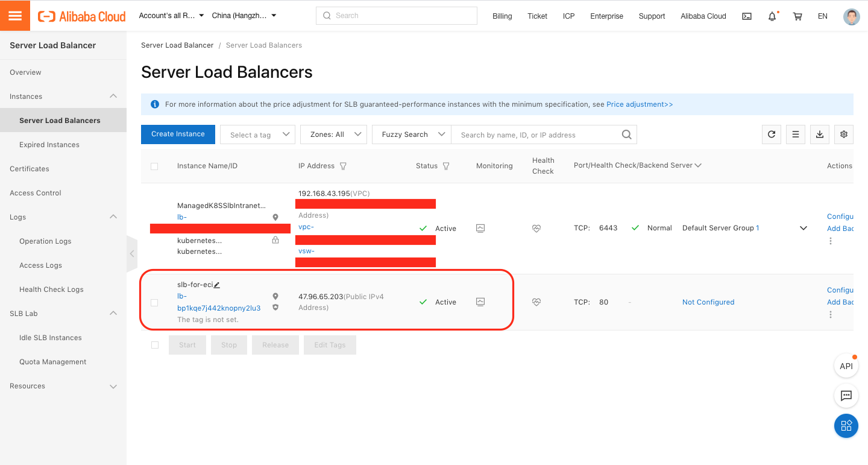868x465 pixels.
Task: Click the blue info icon in the notice banner
Action: 155,104
